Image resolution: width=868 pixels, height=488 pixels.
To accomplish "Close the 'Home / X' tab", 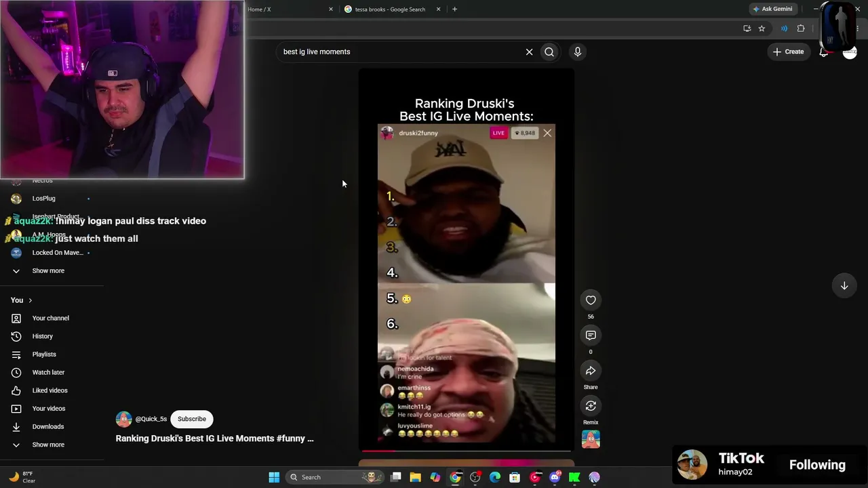I will coord(331,9).
